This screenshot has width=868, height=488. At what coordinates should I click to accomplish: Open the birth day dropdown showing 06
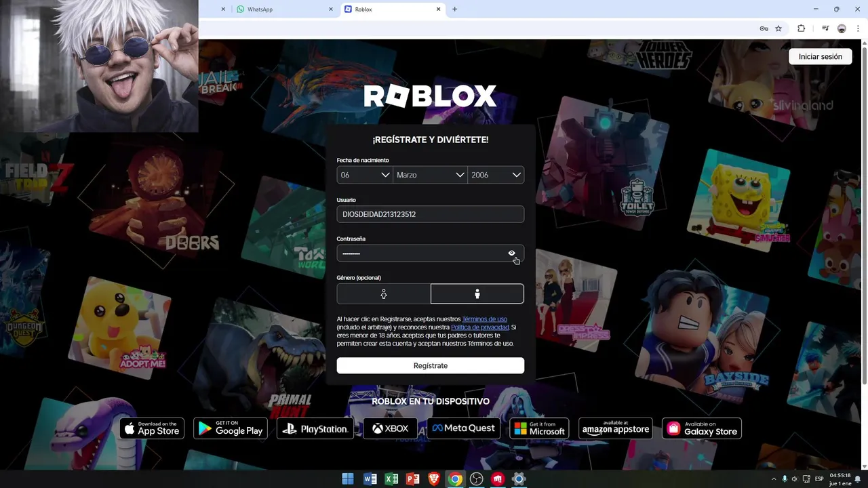365,175
